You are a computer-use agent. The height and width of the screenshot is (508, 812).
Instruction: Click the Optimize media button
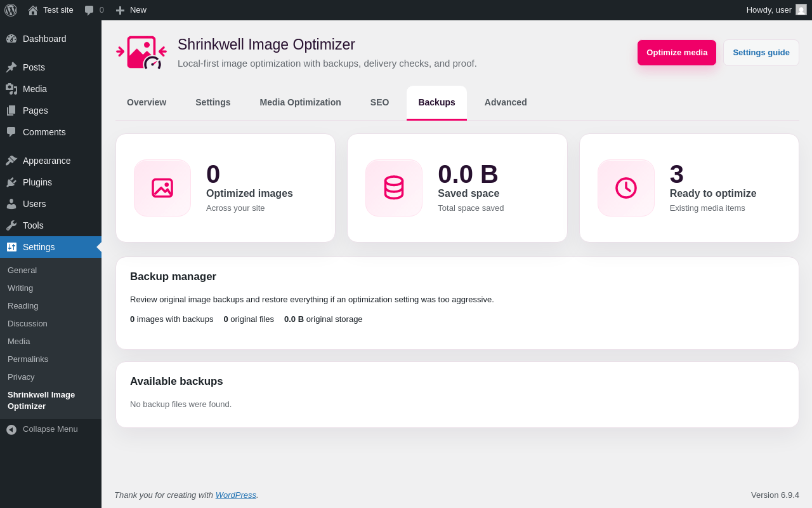[677, 53]
